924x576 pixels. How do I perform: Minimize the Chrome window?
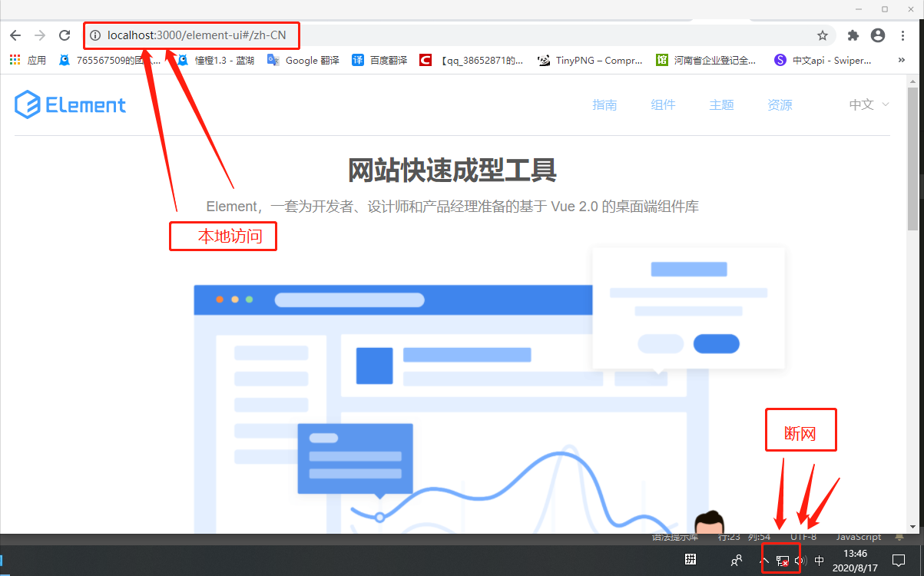pyautogui.click(x=859, y=8)
